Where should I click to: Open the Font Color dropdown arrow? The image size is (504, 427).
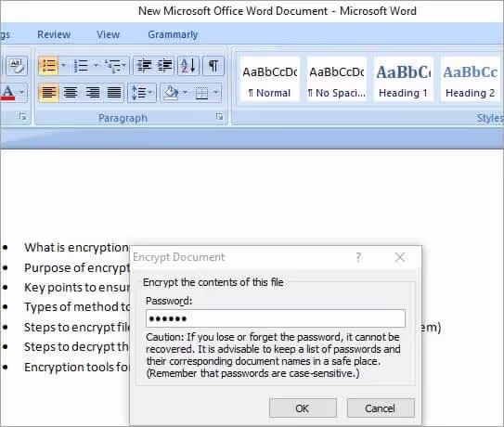coord(21,93)
